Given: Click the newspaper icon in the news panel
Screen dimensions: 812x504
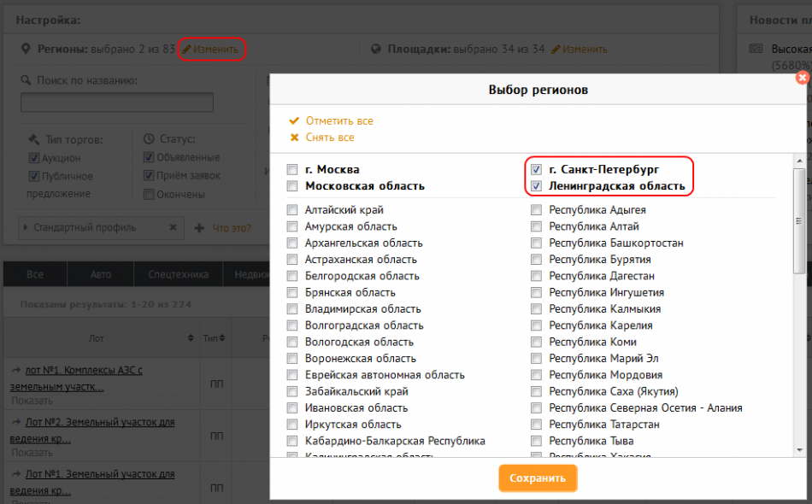Looking at the screenshot, I should click(x=756, y=49).
